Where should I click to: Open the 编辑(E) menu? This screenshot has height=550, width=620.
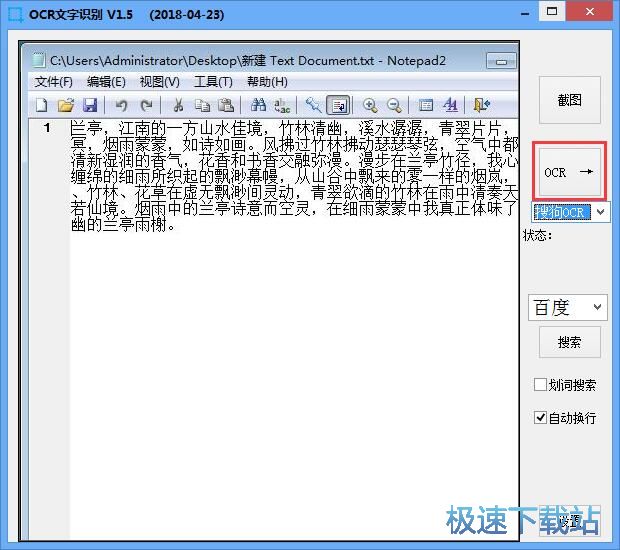click(x=106, y=82)
